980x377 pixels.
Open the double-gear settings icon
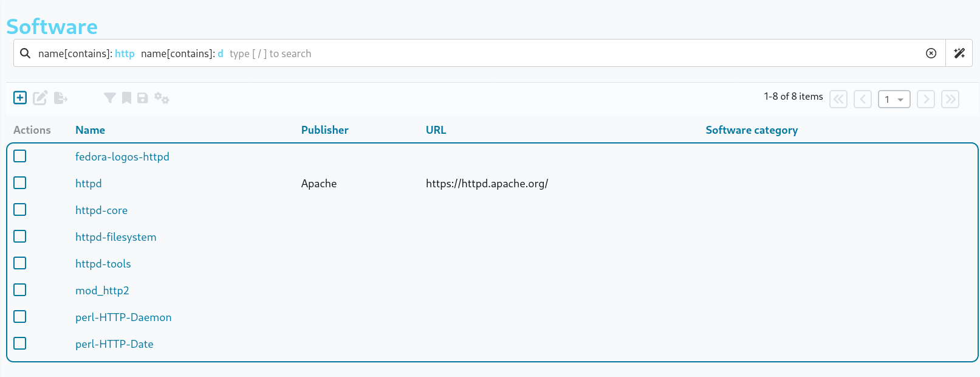point(162,98)
